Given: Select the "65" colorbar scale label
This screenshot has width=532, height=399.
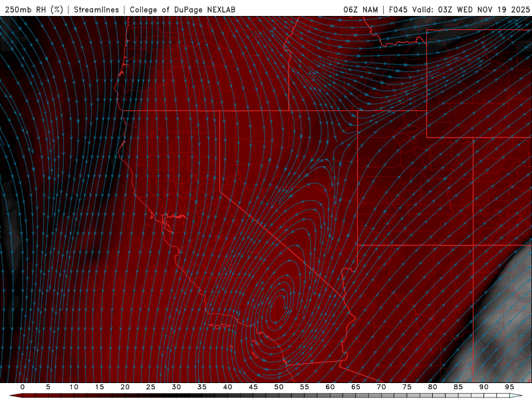Looking at the screenshot, I should pyautogui.click(x=356, y=387).
